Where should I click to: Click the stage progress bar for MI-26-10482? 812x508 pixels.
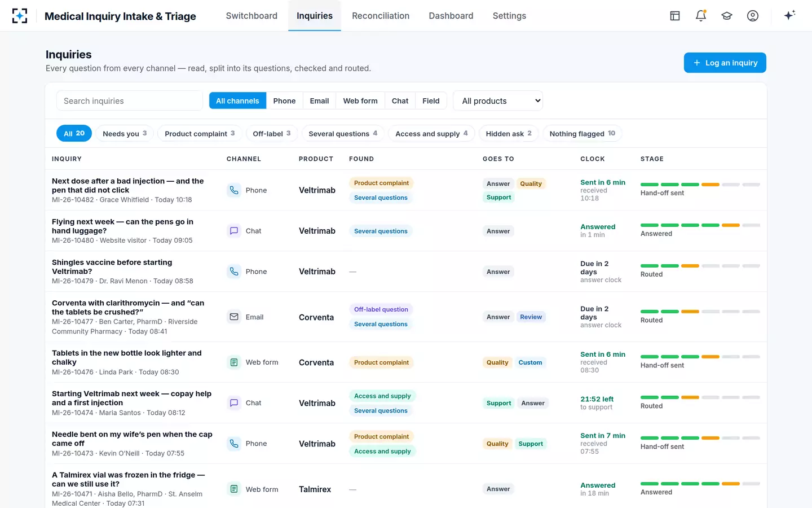tap(700, 185)
